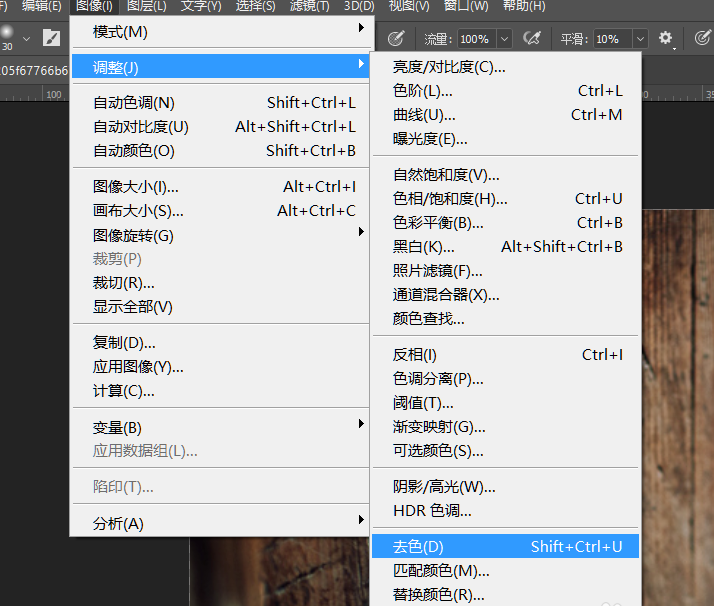This screenshot has width=714, height=606.
Task: Open the Smoothing percentage dropdown
Action: pyautogui.click(x=640, y=39)
